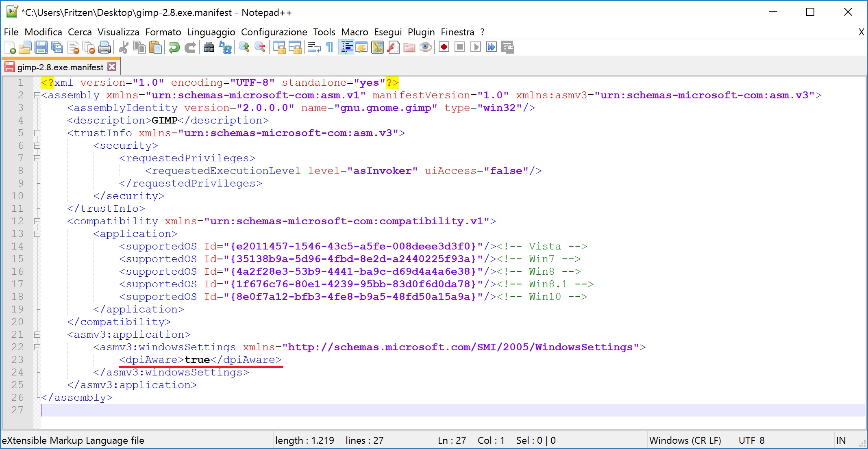Collapse the application block on line 13
The image size is (868, 449).
coord(37,234)
